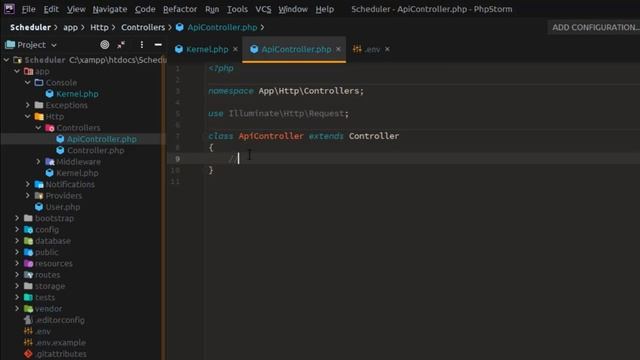
Task: Click the PHP icon on ApiController.php tab
Action: click(x=254, y=49)
